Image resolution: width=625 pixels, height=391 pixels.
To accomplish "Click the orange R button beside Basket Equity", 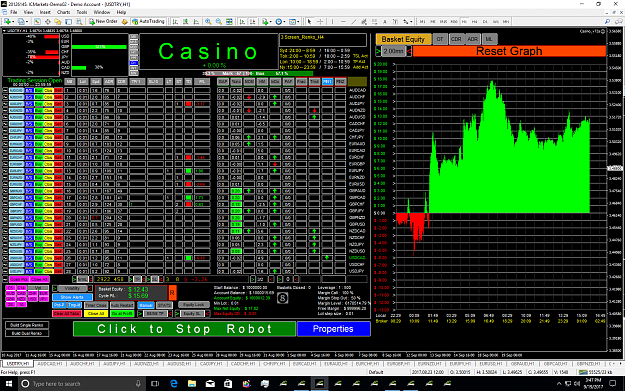I will (x=172, y=293).
